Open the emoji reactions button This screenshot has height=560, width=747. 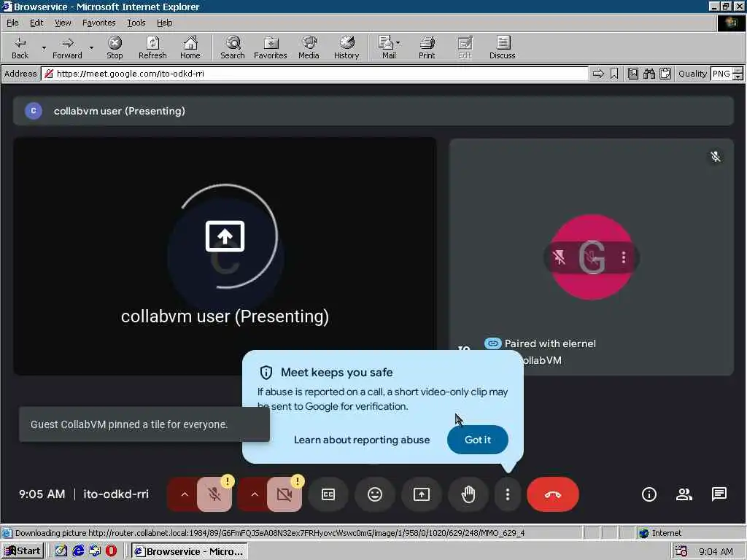[375, 494]
